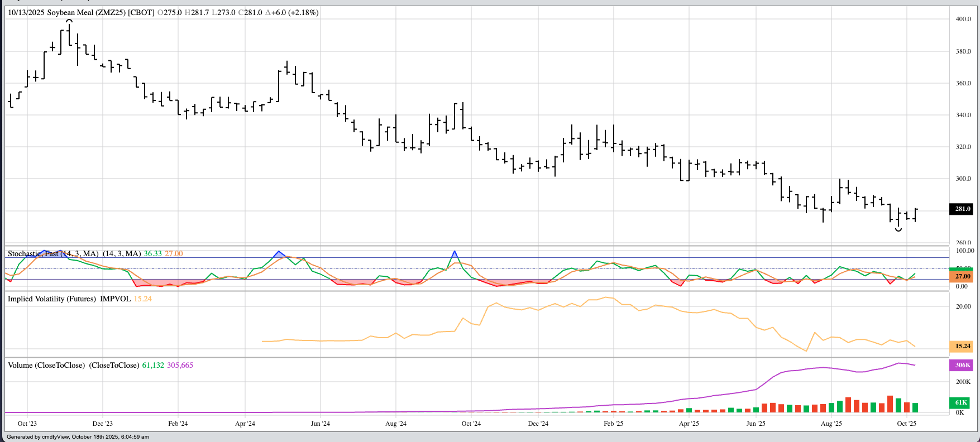The width and height of the screenshot is (980, 442).
Task: Click the Generated by cmdtyView footer text
Action: 78,437
